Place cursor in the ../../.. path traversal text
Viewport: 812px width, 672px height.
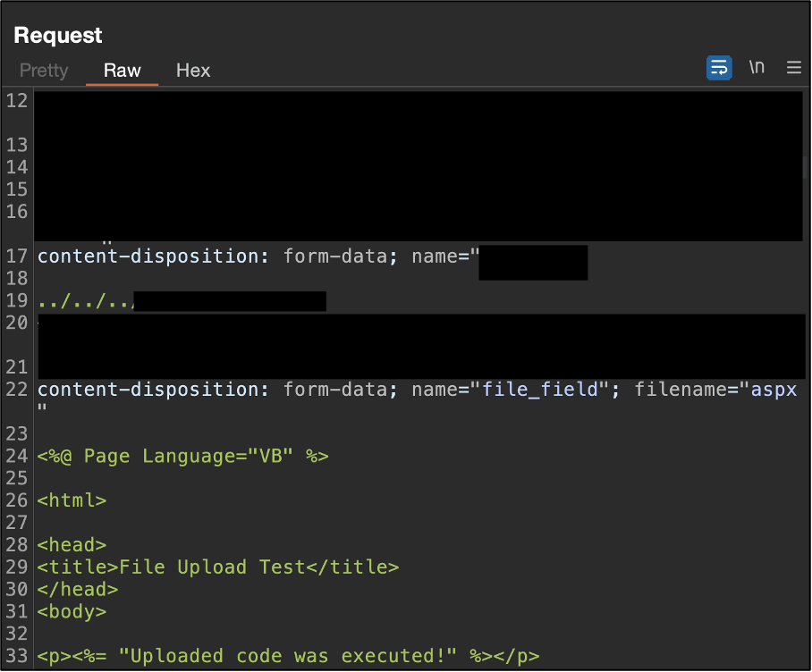coord(85,301)
